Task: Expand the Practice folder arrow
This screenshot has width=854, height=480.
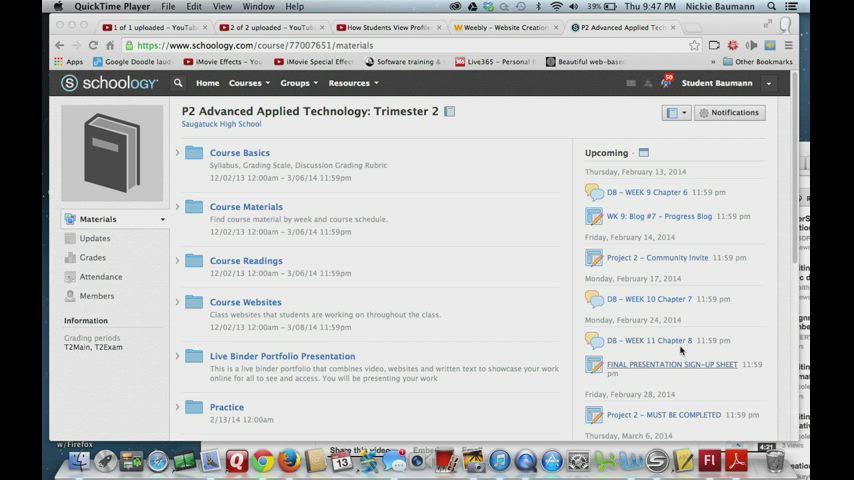Action: tap(178, 407)
